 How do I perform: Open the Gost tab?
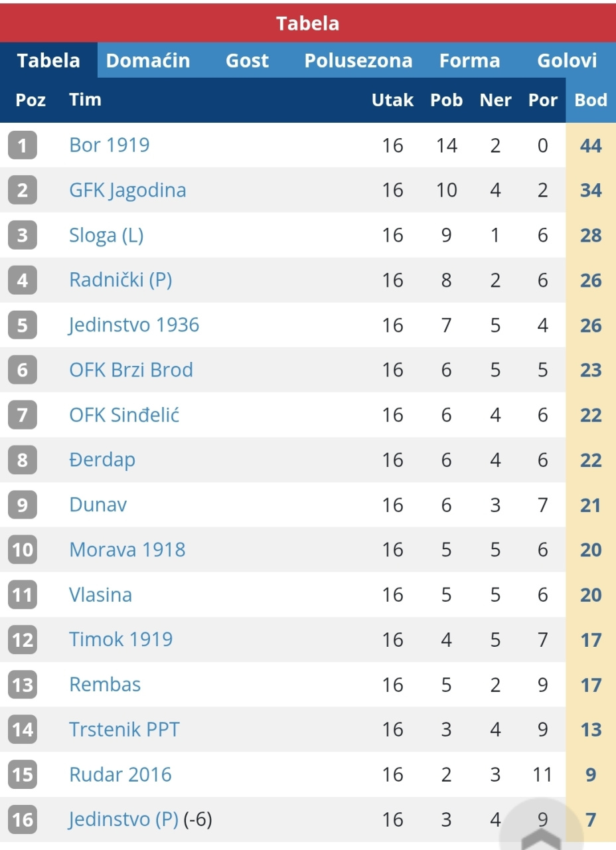(247, 60)
